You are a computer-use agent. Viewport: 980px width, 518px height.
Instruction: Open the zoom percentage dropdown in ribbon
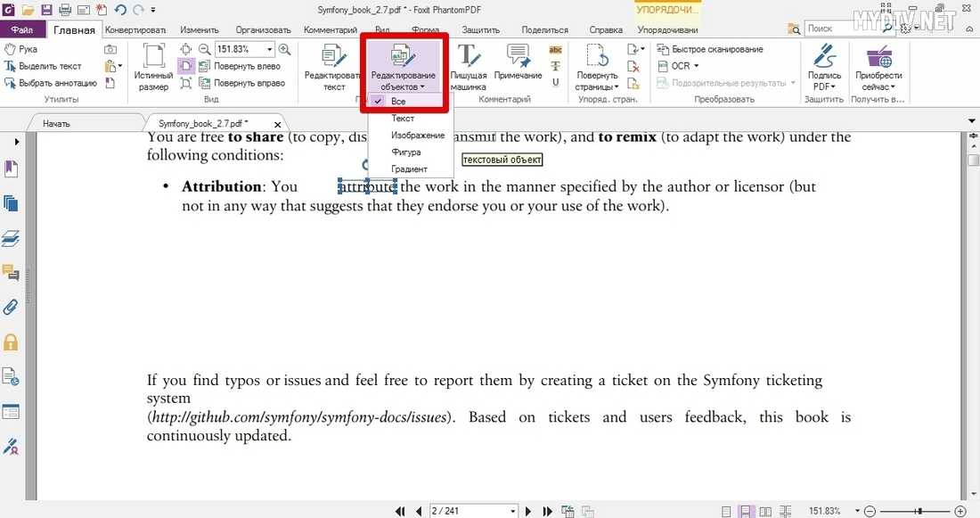(x=270, y=50)
